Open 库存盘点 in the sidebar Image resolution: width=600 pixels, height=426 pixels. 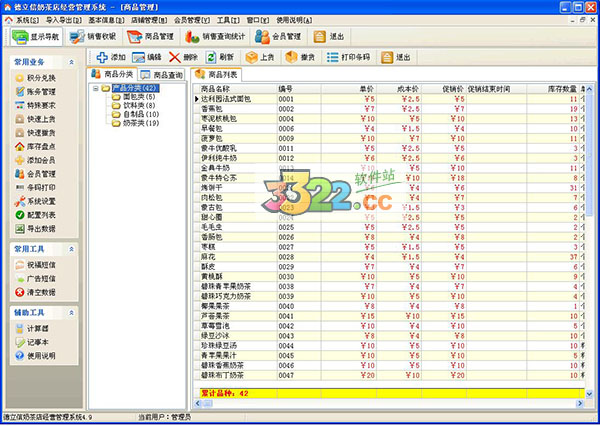tap(36, 147)
